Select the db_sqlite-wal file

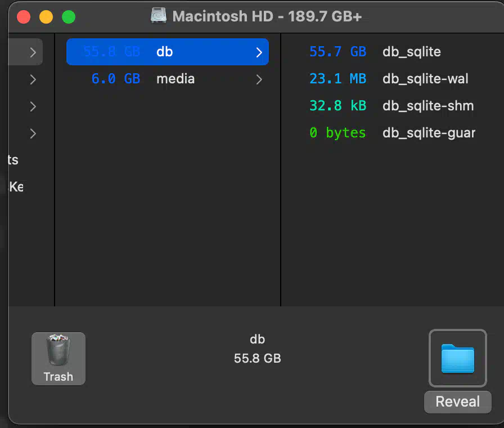(425, 79)
